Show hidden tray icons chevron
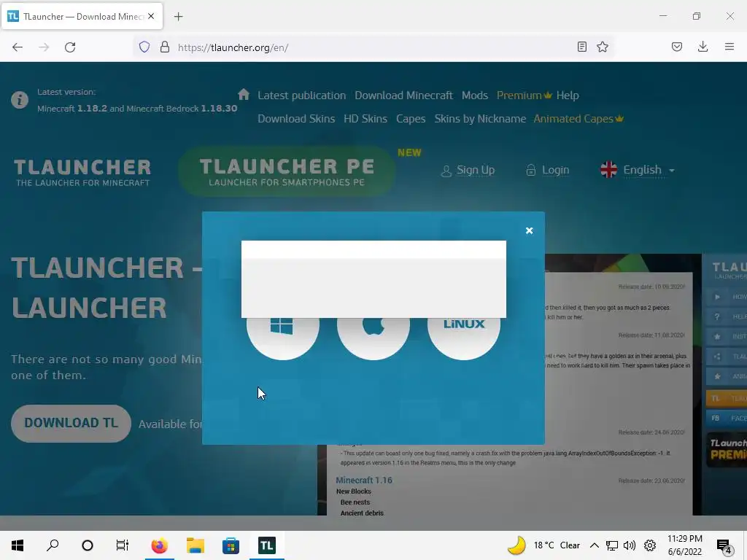The width and height of the screenshot is (747, 560). pos(594,545)
